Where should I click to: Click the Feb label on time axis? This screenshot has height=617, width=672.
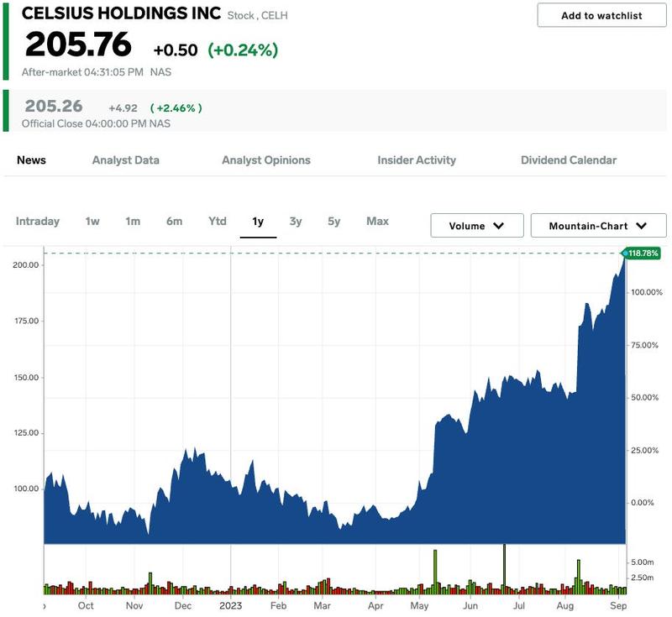278,606
